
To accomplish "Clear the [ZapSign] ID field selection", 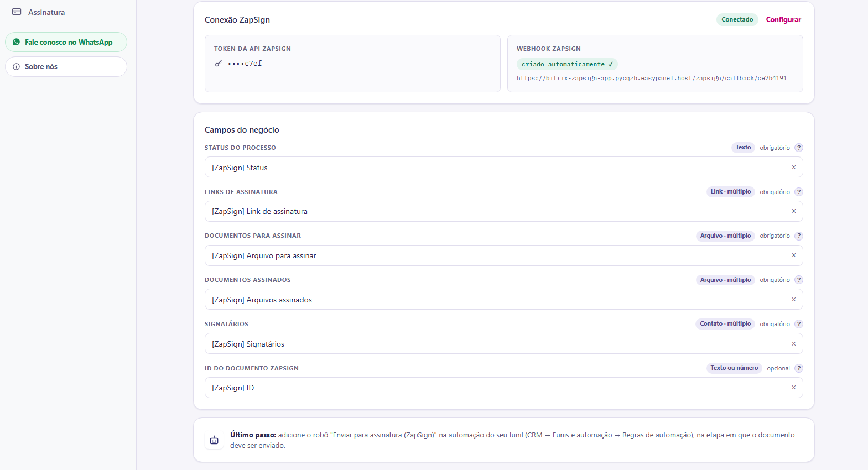I will (793, 388).
